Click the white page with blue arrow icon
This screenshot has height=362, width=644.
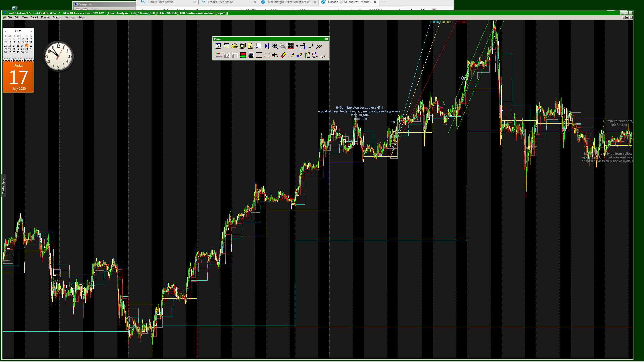coord(259,46)
